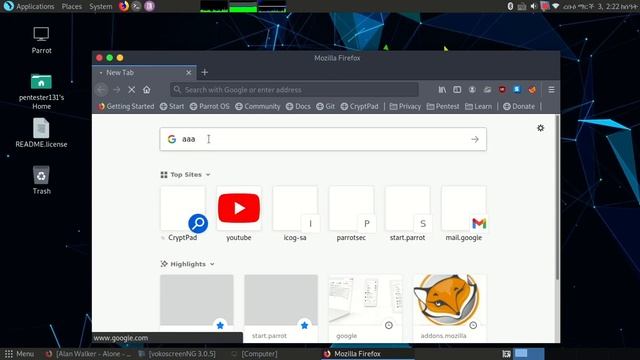Click the page vertical scrollbar
The width and height of the screenshot is (640, 360).
coord(557,198)
